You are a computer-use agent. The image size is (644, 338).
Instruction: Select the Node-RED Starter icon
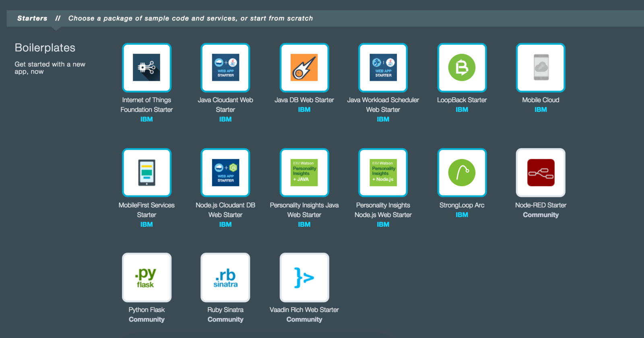point(541,173)
